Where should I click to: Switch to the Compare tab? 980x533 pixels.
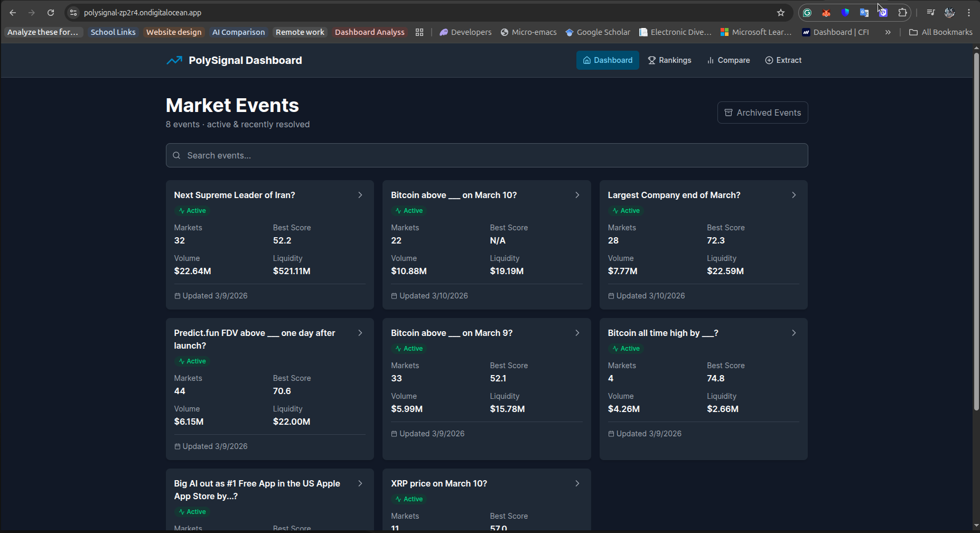[729, 60]
